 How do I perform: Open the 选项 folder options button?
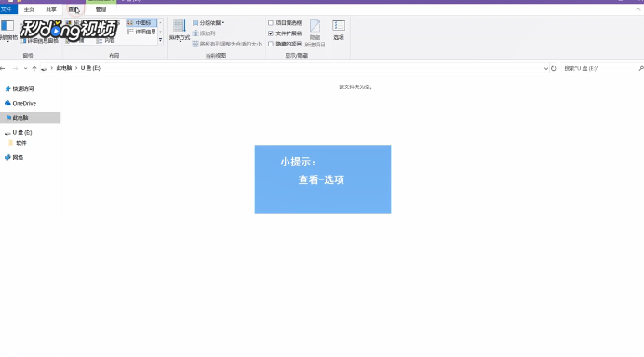pos(339,30)
